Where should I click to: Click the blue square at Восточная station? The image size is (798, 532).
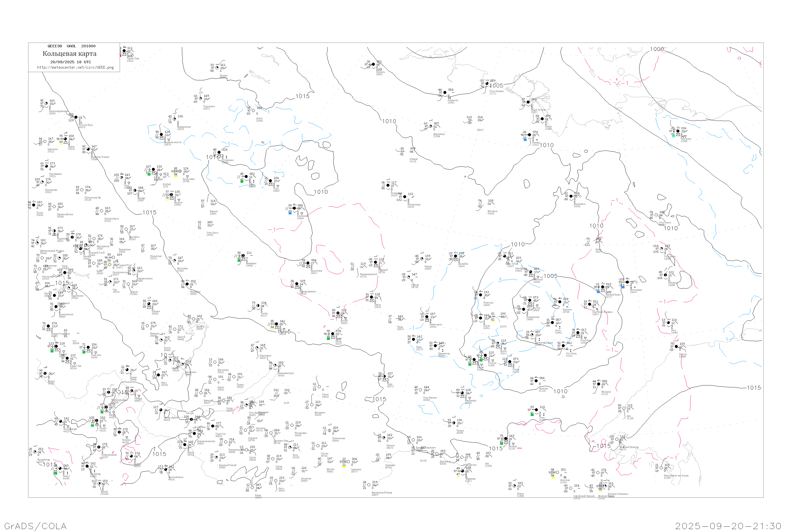click(623, 287)
